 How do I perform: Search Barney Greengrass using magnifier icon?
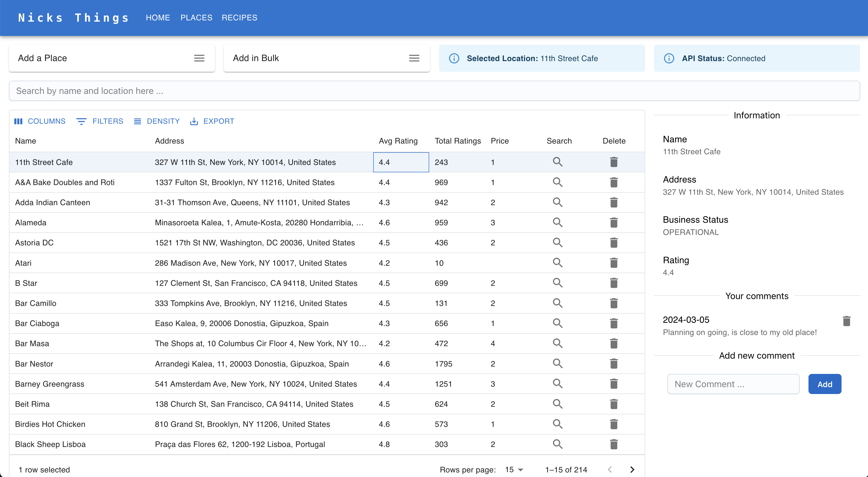pos(558,384)
